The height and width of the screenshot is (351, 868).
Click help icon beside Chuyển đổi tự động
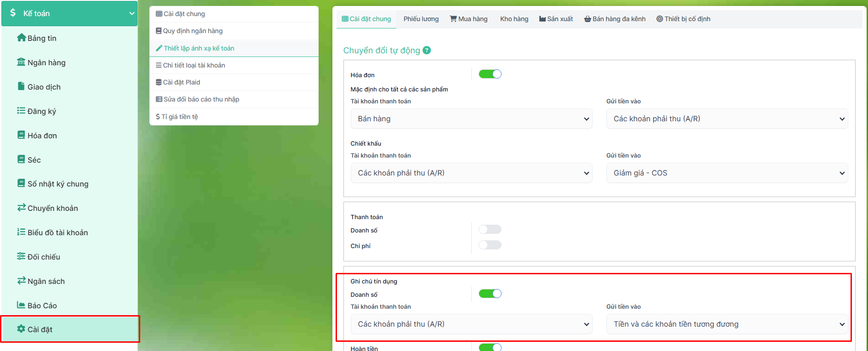point(427,50)
